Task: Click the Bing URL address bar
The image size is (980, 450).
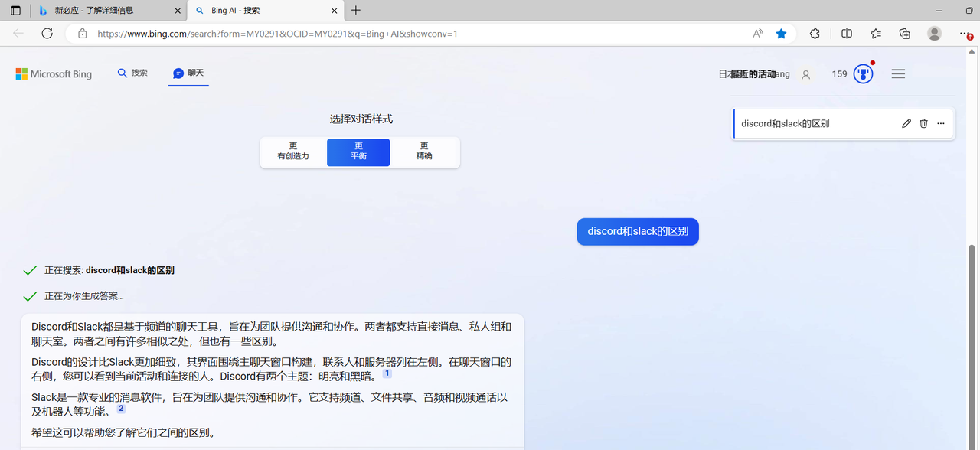Action: (x=413, y=34)
